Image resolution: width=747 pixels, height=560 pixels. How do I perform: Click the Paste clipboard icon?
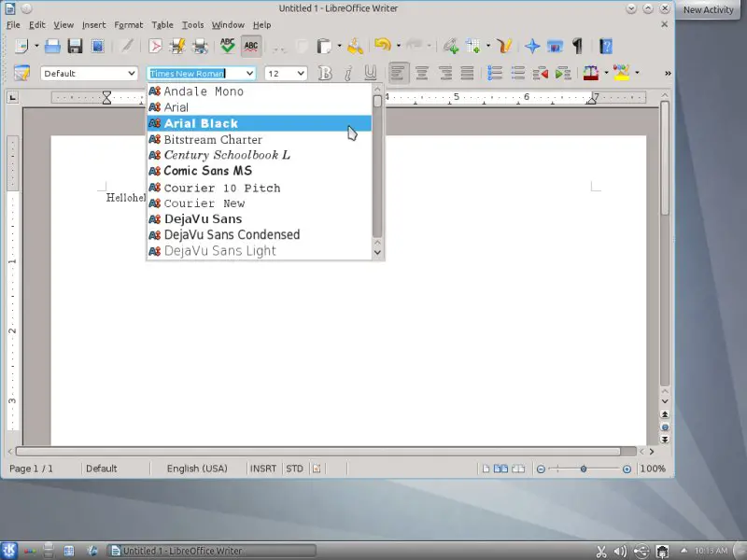click(324, 46)
